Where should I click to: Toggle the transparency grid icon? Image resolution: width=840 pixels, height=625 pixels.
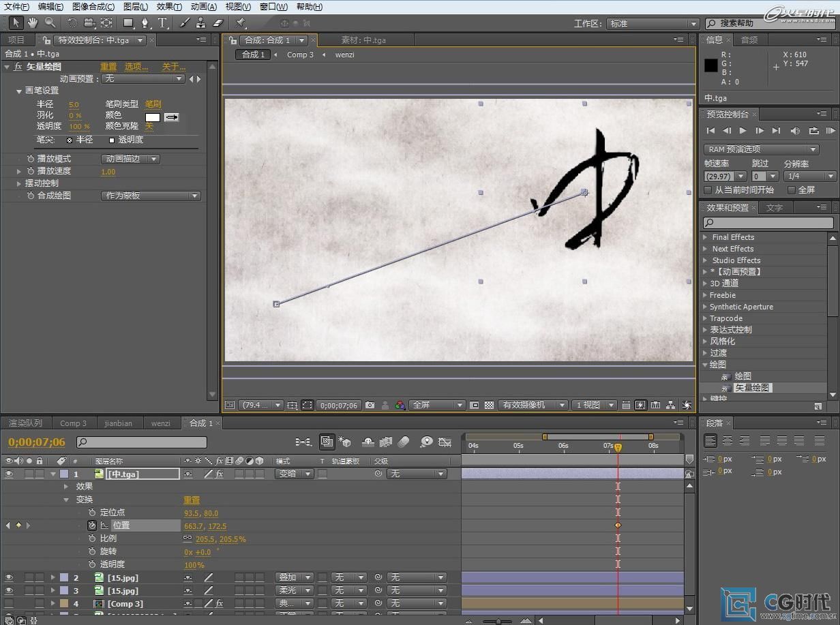(489, 405)
